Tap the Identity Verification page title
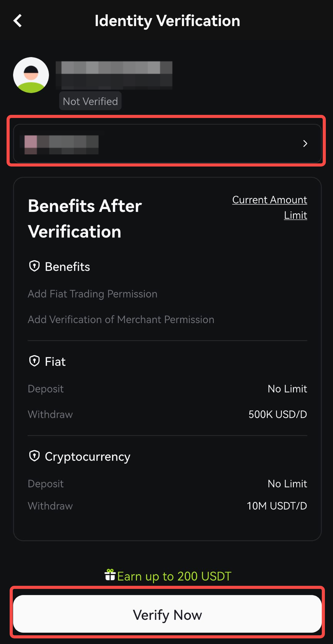 [167, 21]
